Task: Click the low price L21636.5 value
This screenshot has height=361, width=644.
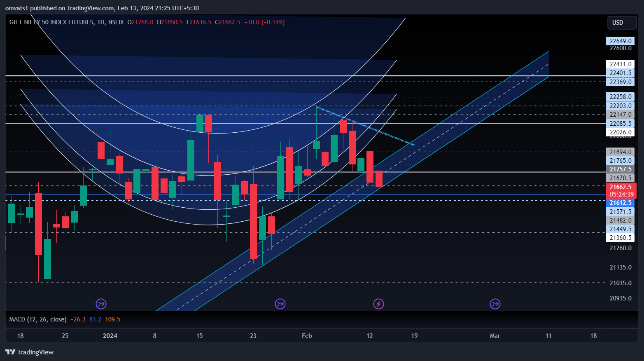Action: pyautogui.click(x=199, y=22)
